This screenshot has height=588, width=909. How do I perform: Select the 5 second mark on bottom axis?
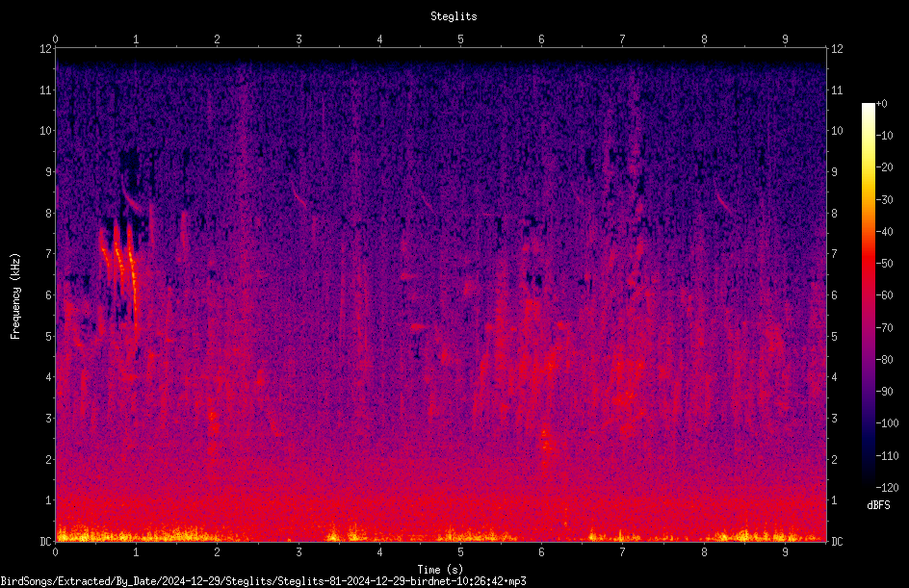click(460, 552)
